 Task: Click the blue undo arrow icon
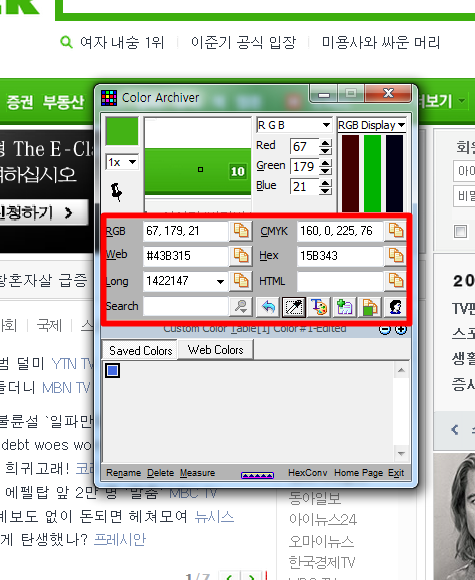click(x=268, y=307)
